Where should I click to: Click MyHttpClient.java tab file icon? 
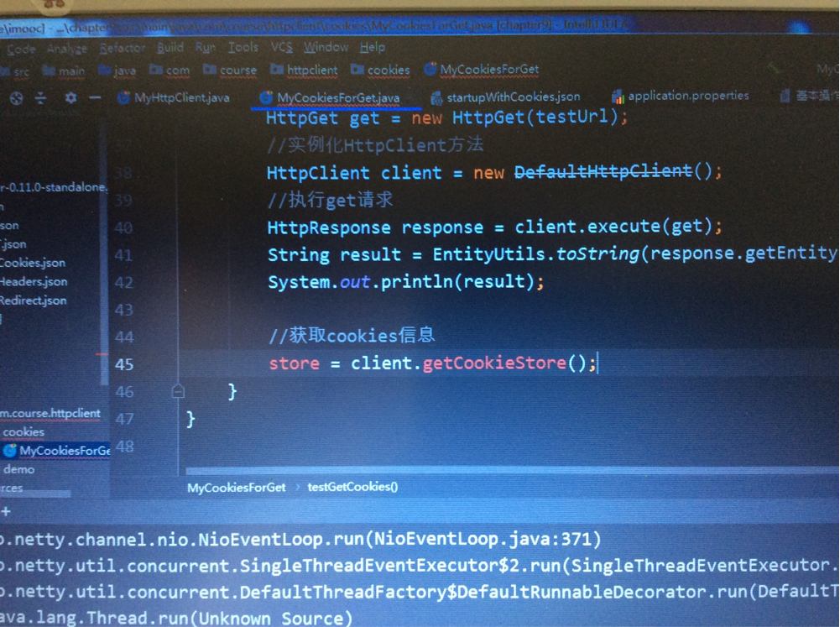pyautogui.click(x=123, y=98)
